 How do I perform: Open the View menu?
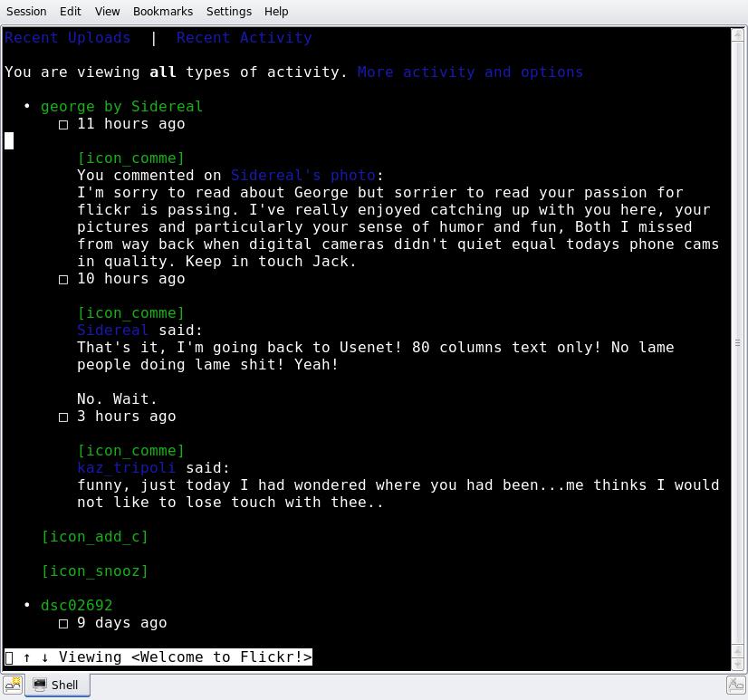tap(107, 11)
